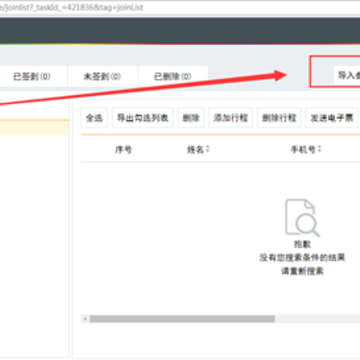Click the 没有您搜索条件的结果 text

point(302,257)
